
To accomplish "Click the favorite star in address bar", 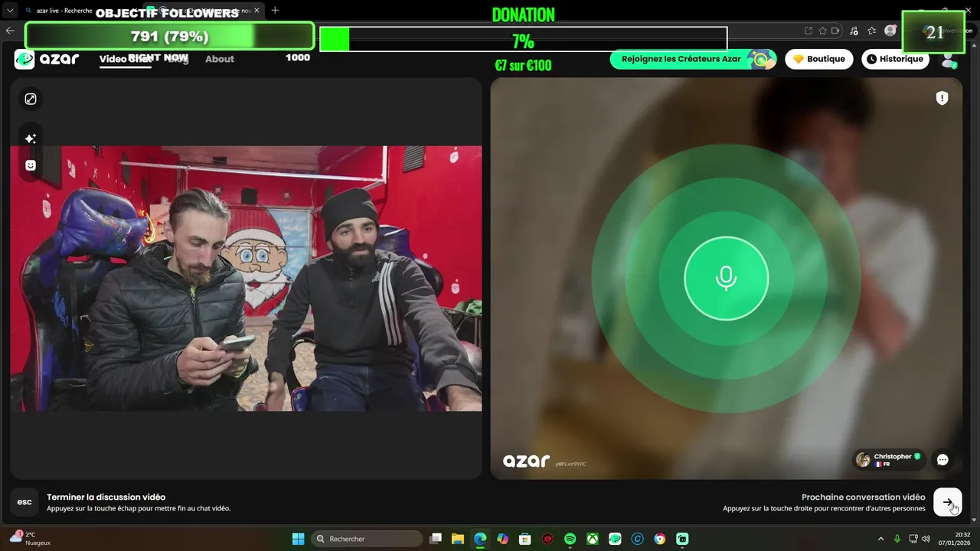I will point(822,31).
